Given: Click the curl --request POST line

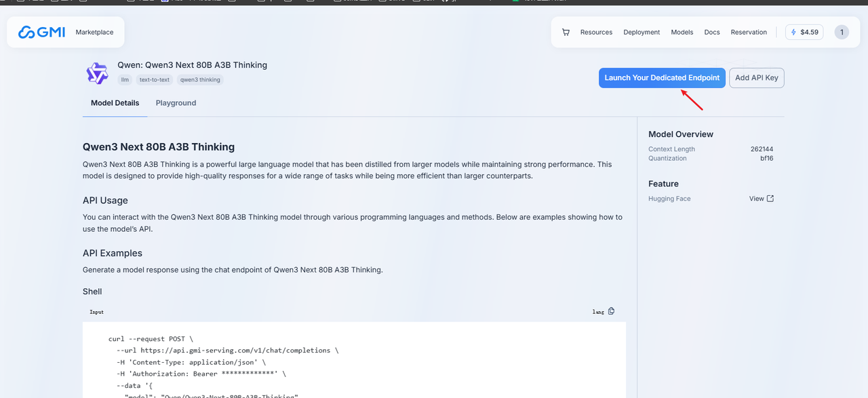Looking at the screenshot, I should pos(151,339).
